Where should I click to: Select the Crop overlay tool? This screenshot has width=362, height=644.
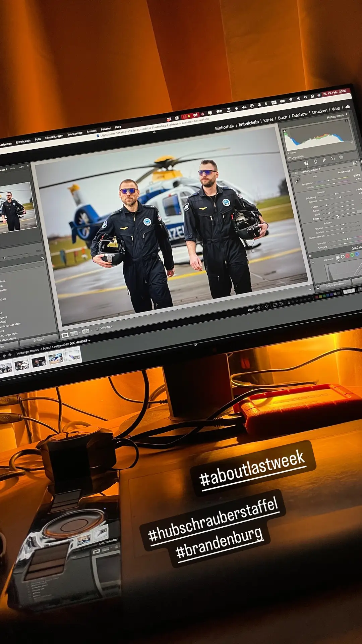click(x=315, y=162)
